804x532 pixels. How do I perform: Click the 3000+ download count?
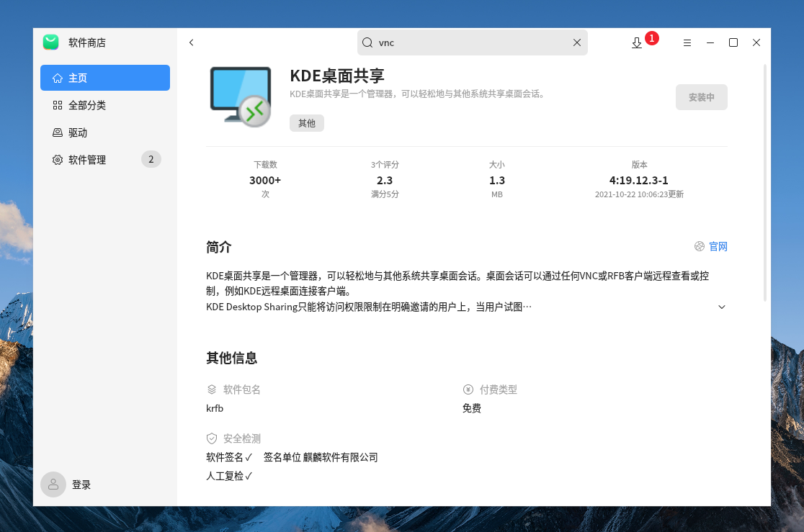(x=265, y=181)
